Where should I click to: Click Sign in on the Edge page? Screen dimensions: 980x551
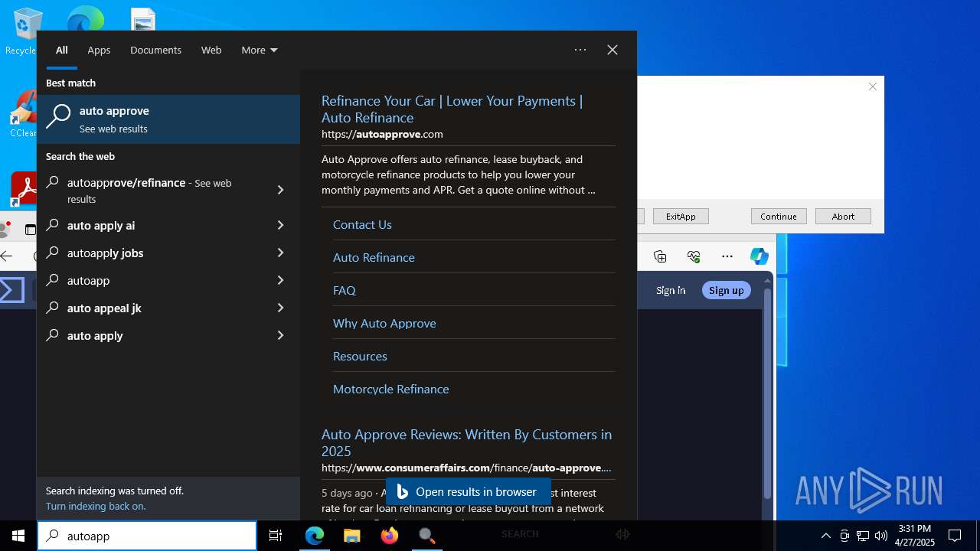click(671, 290)
